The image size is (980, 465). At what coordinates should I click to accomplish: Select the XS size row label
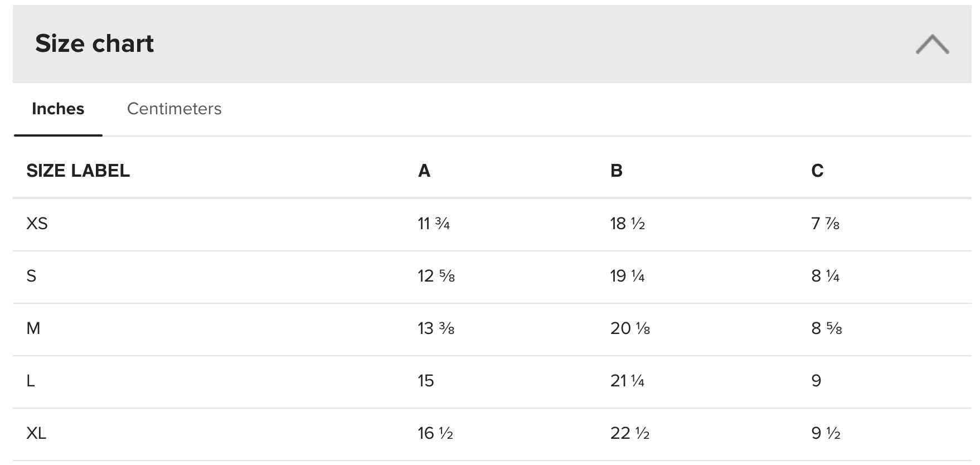37,224
